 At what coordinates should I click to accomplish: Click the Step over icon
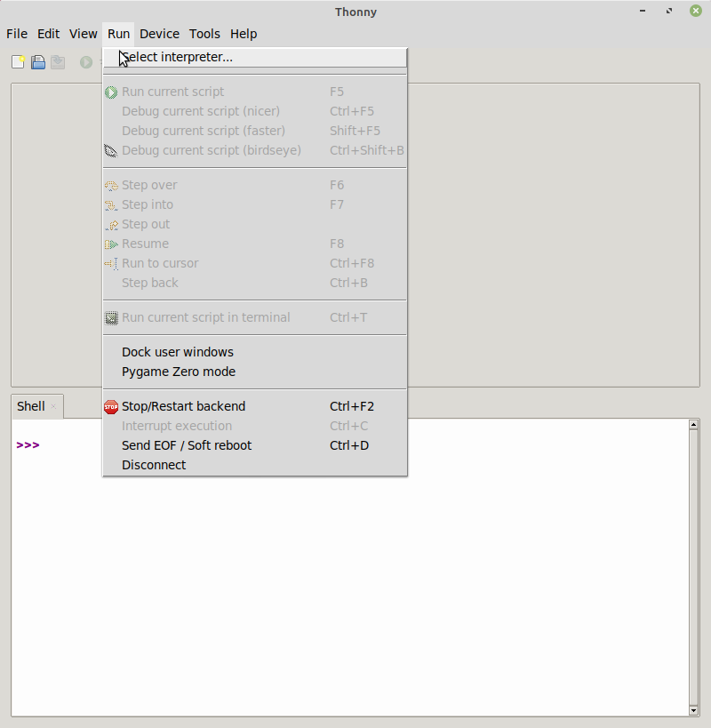click(111, 186)
